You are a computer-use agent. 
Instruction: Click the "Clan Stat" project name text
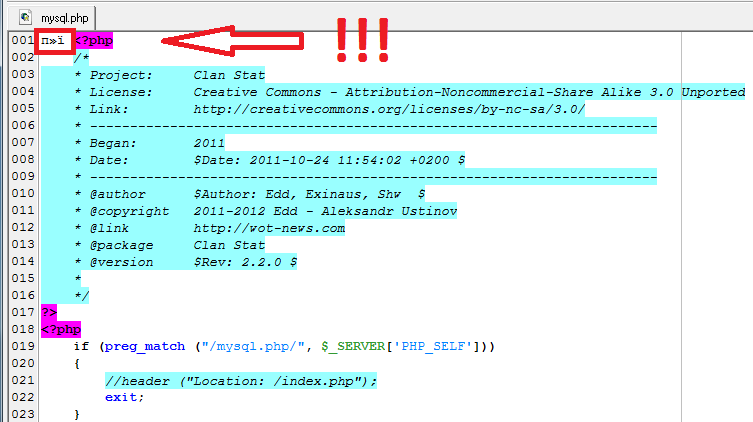(229, 75)
